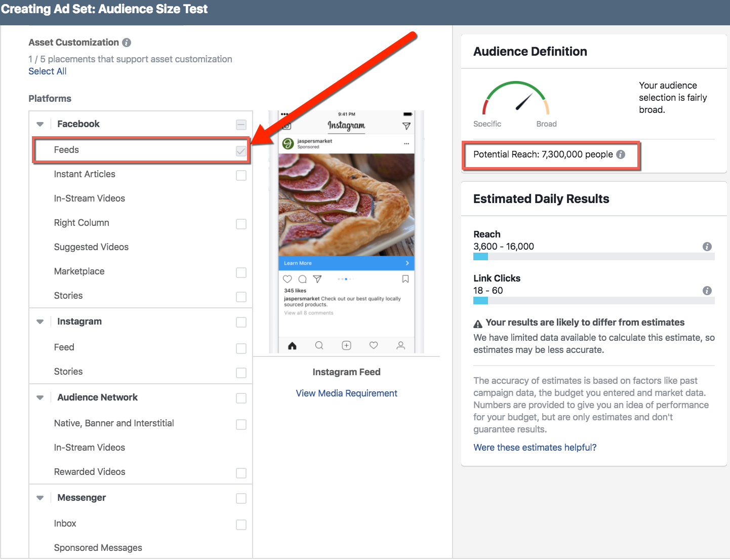Click In-Stream Videos under Audience Network
This screenshot has height=560, width=730.
[x=141, y=448]
